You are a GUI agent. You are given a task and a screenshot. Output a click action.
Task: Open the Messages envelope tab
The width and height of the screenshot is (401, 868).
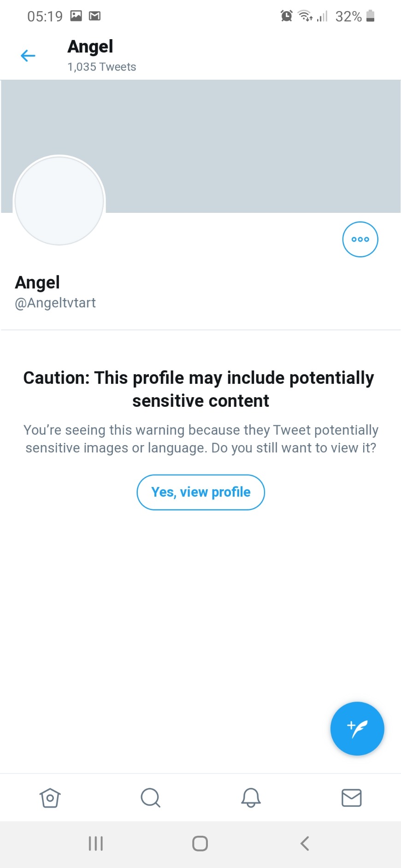click(351, 798)
